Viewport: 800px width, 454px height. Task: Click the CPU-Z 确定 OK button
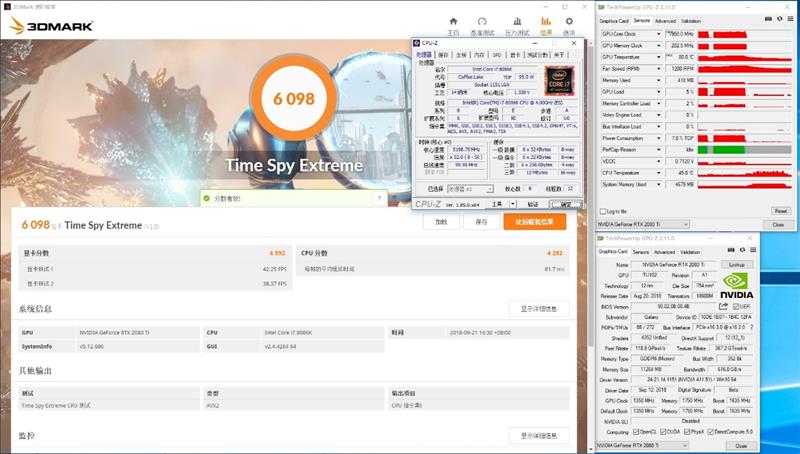click(565, 204)
